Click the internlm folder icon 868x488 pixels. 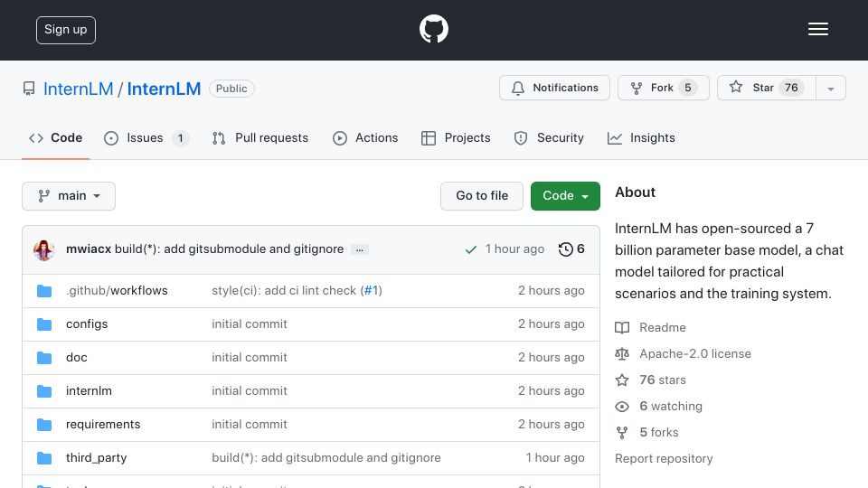tap(44, 391)
